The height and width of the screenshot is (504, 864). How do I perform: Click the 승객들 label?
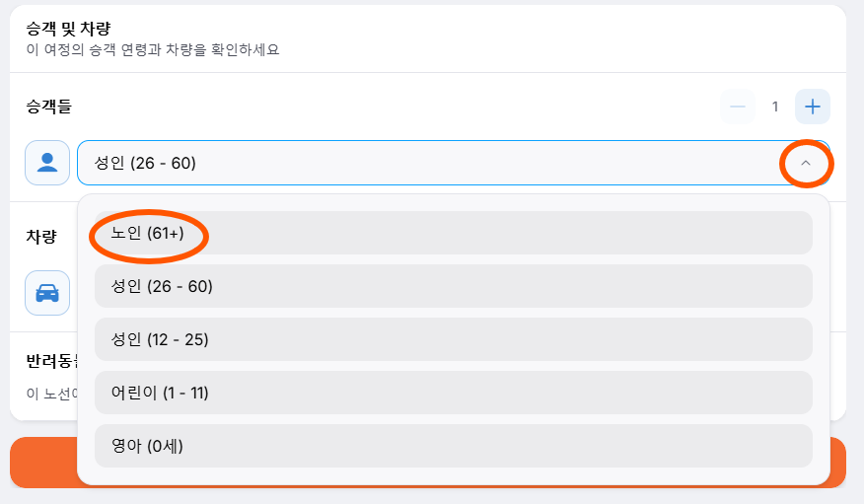pyautogui.click(x=49, y=106)
